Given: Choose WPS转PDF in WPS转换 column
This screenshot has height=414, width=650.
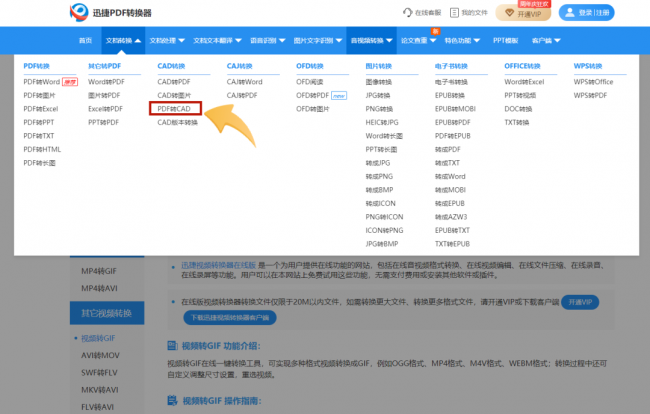Looking at the screenshot, I should tap(590, 95).
